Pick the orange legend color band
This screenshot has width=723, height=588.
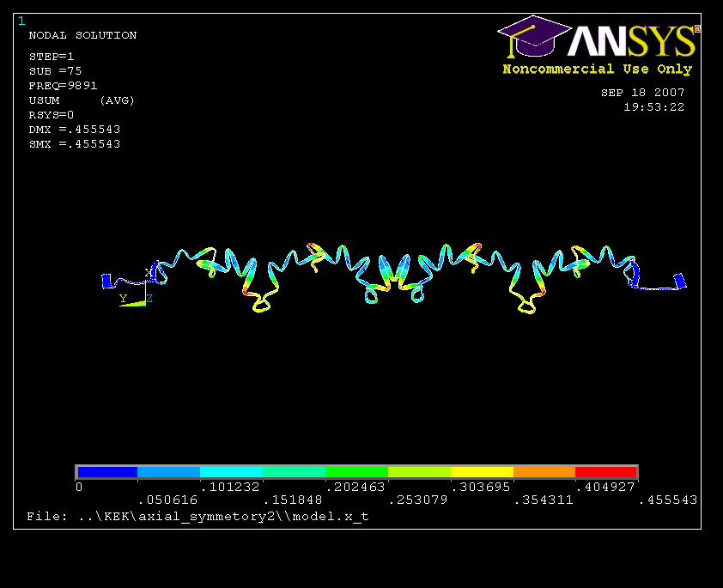[x=544, y=472]
